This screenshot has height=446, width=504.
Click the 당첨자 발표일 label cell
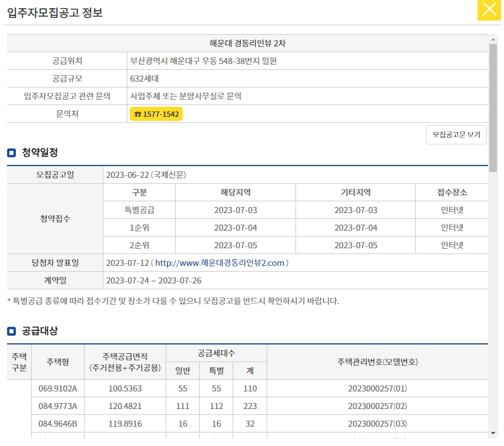[x=56, y=263]
